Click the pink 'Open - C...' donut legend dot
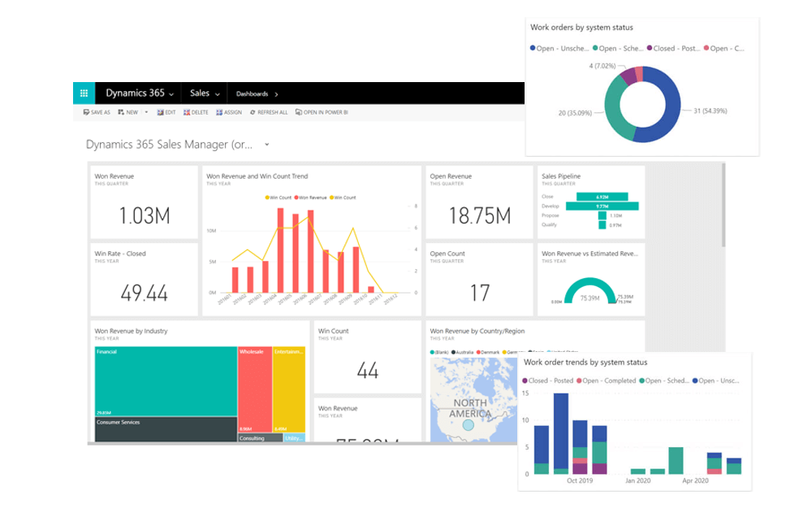The height and width of the screenshot is (508, 812). (706, 48)
